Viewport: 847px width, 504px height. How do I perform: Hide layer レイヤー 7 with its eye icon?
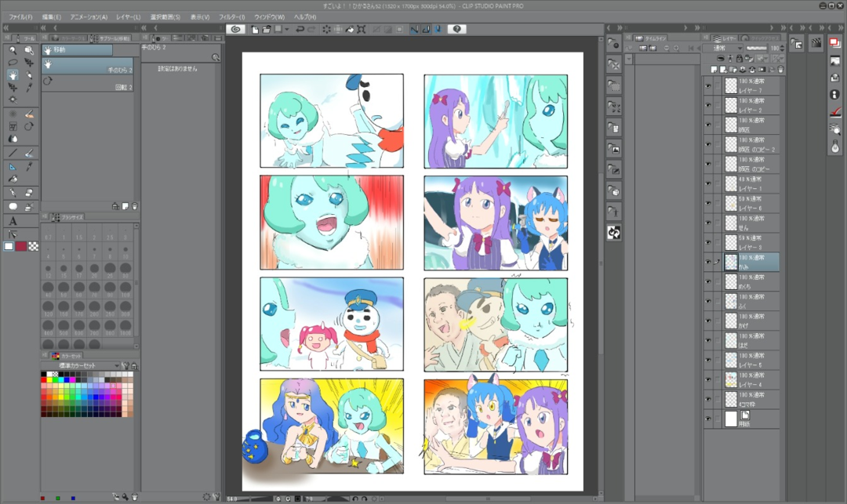tap(708, 85)
